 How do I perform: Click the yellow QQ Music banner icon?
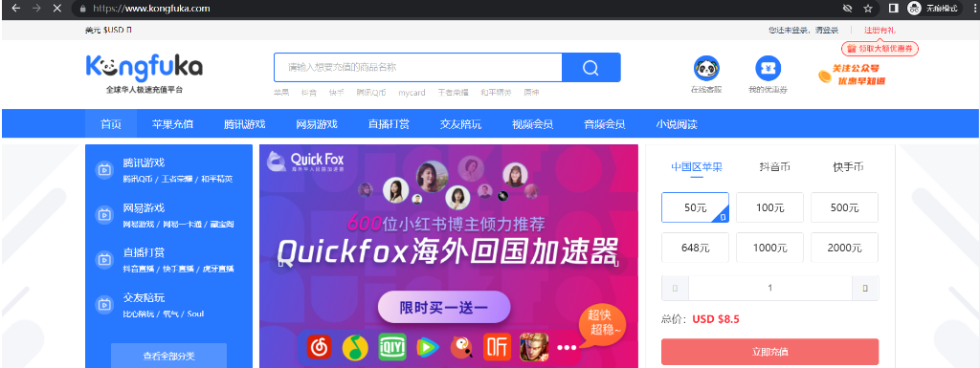355,347
